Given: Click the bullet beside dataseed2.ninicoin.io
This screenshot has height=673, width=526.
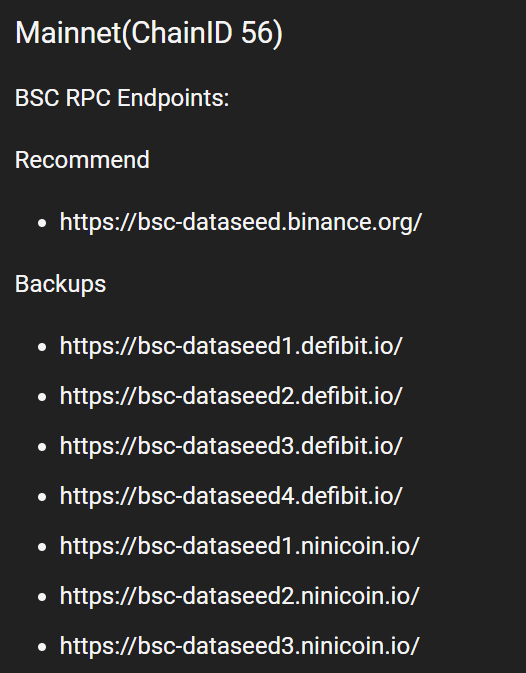Looking at the screenshot, I should (42, 597).
